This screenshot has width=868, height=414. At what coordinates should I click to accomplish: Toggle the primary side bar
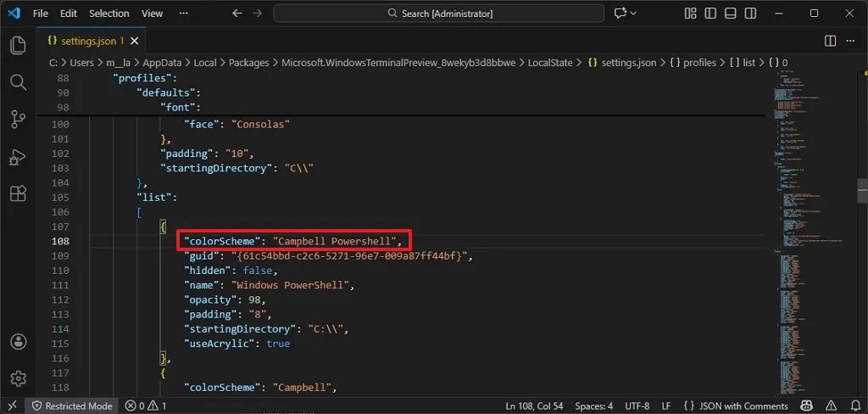[x=710, y=14]
